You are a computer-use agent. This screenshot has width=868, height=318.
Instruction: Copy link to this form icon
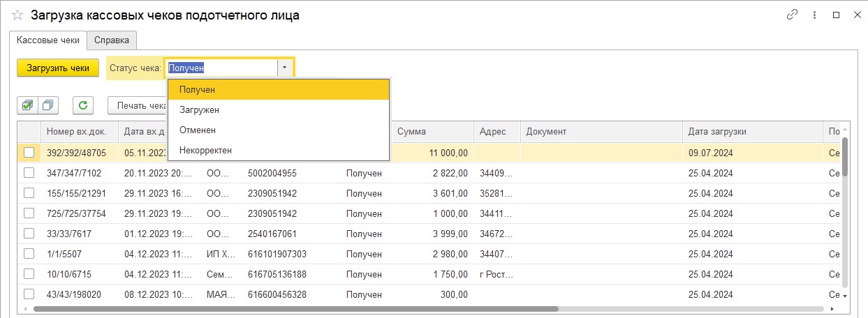coord(792,15)
